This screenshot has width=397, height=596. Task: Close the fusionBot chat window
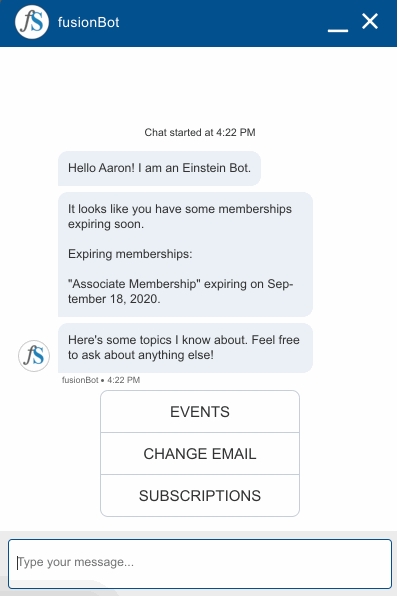pos(370,21)
